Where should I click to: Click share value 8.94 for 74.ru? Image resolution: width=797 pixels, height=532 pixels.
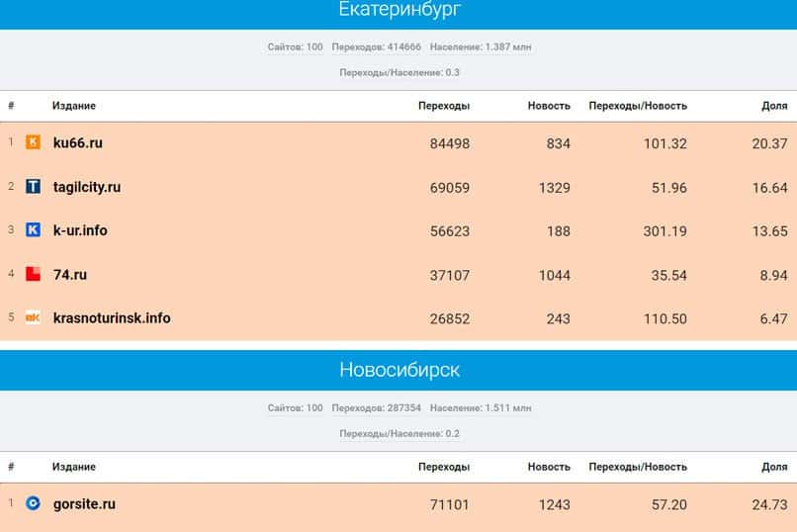tap(773, 276)
